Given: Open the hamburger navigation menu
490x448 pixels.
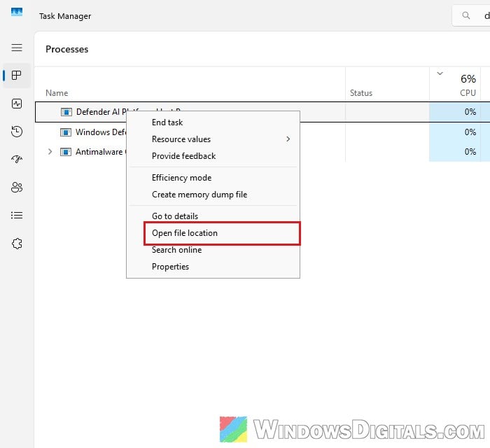Looking at the screenshot, I should click(x=17, y=48).
